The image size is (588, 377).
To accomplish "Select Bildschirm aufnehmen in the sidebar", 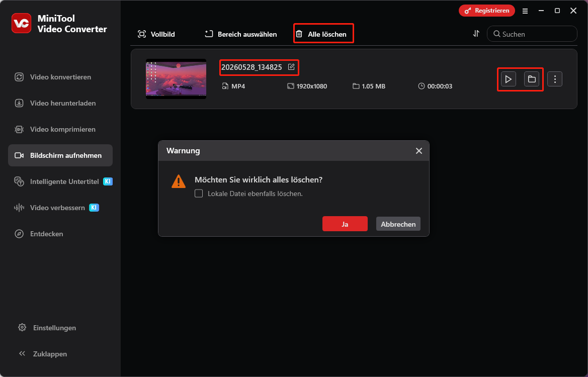I will pos(60,155).
